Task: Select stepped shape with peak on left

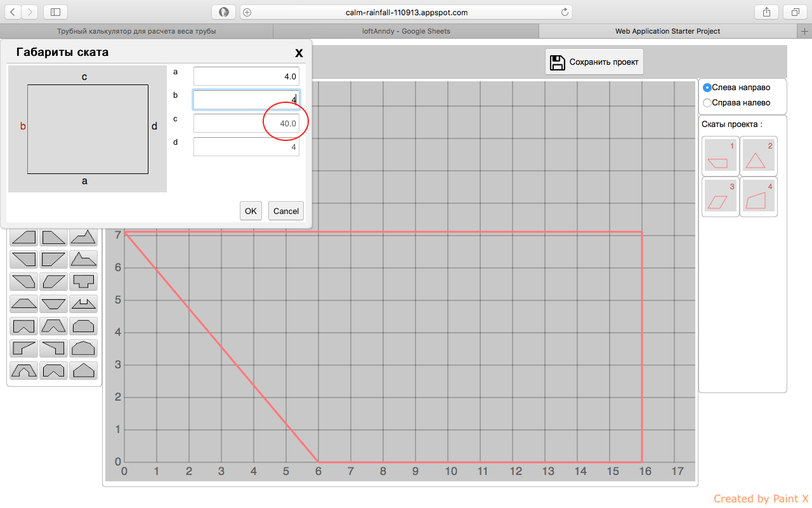Action: coord(83,259)
